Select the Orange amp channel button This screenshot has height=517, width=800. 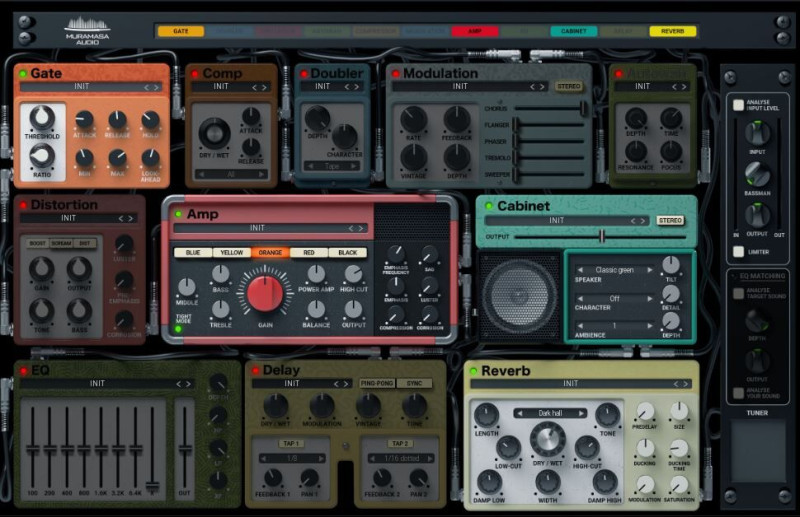point(270,253)
